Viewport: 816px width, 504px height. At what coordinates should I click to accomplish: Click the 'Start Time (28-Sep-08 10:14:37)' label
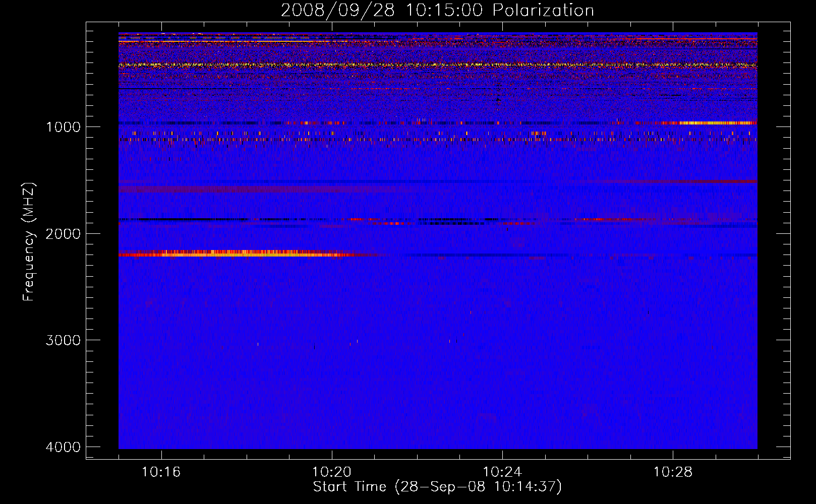[x=437, y=487]
